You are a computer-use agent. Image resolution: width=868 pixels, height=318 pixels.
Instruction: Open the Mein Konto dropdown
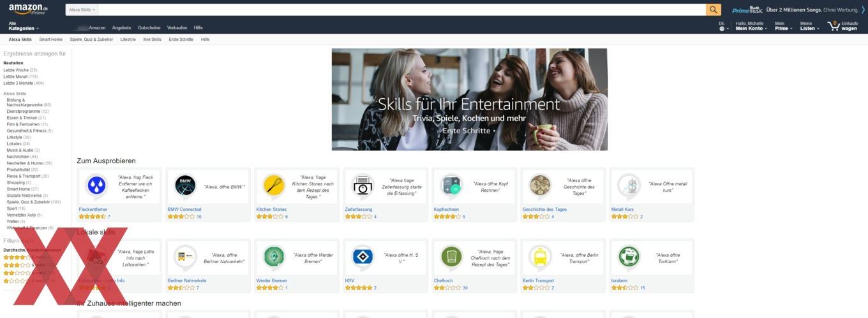pyautogui.click(x=751, y=26)
